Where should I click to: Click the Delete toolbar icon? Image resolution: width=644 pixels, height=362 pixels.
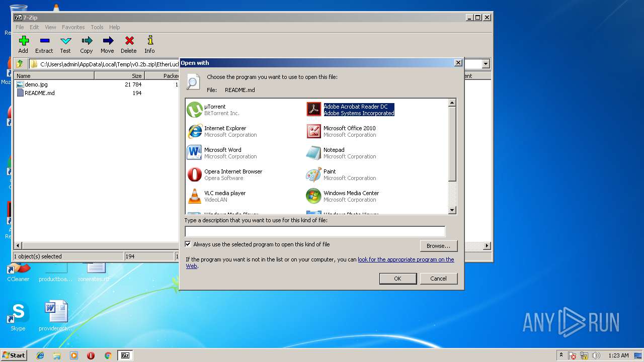tap(129, 44)
